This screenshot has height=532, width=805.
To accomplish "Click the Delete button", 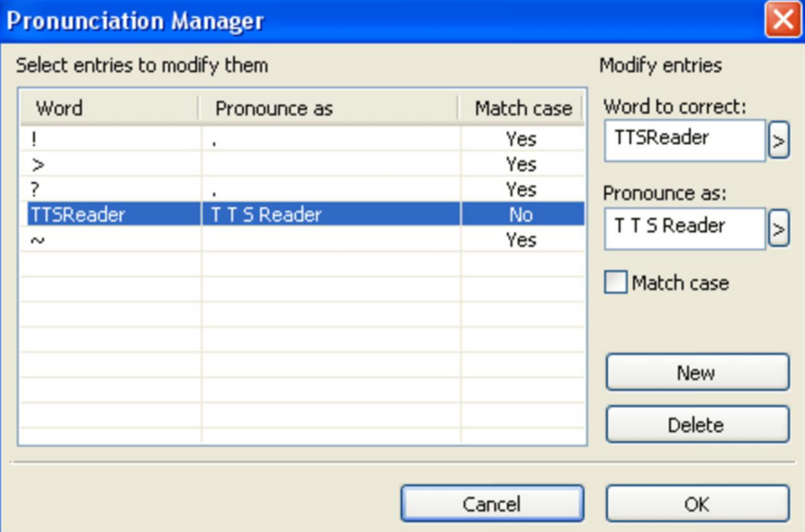I will click(x=697, y=425).
